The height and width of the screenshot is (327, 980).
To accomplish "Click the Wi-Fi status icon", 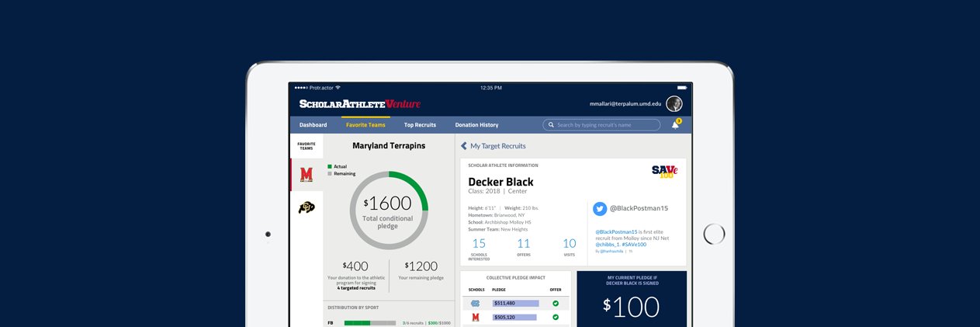I will (x=338, y=88).
